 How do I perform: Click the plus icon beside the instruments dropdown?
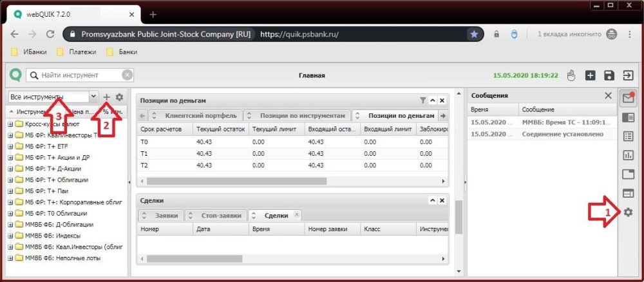coord(107,97)
